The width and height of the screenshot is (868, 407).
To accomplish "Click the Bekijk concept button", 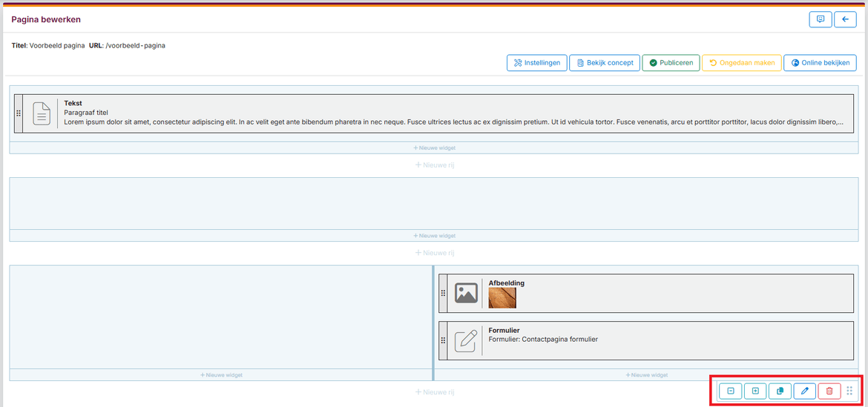I will click(x=604, y=63).
